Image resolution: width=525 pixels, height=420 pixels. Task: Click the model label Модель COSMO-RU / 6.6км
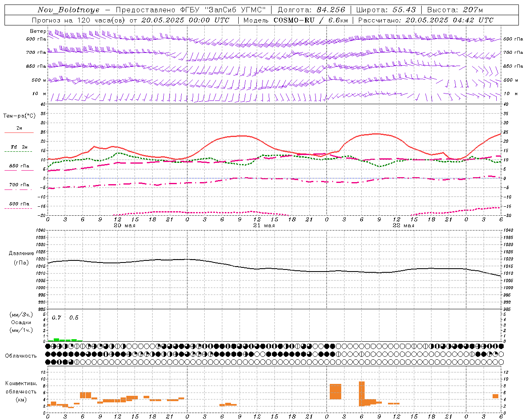(x=296, y=20)
